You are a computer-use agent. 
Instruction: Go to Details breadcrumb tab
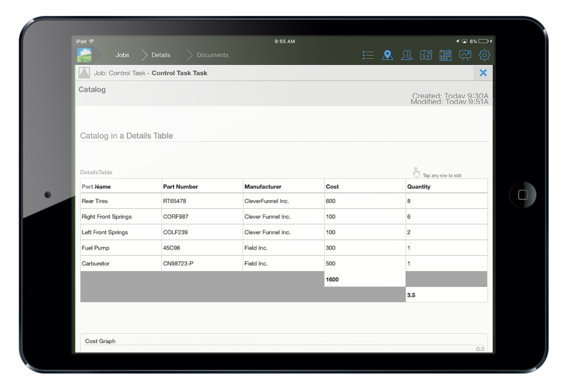point(160,55)
